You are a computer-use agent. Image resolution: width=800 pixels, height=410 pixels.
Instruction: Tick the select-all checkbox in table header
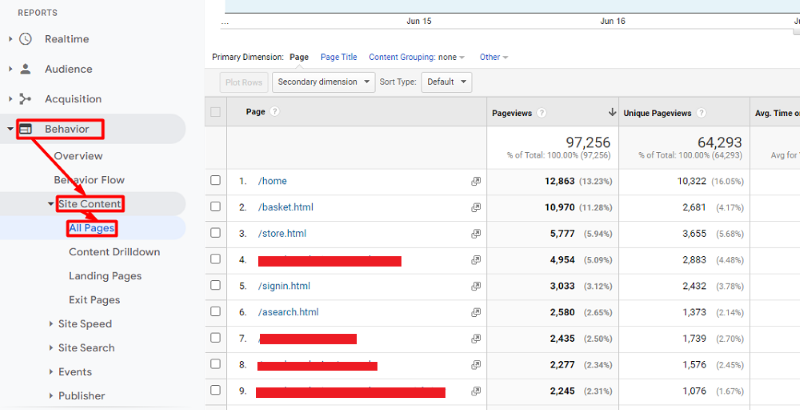click(x=215, y=112)
